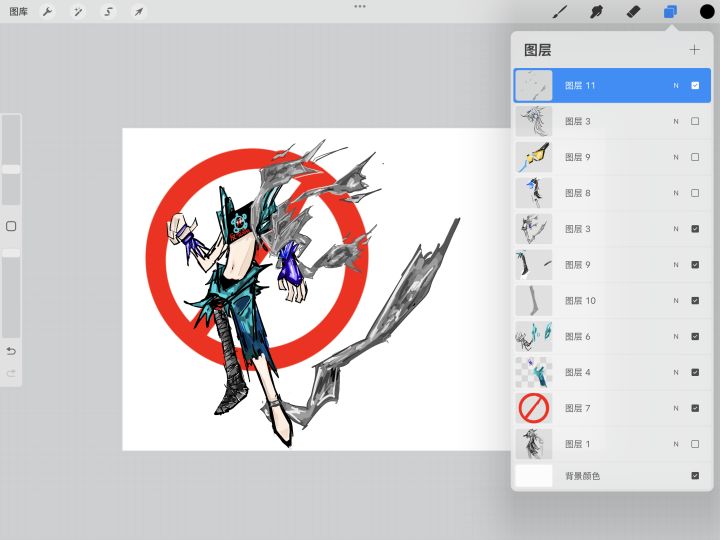
Task: Select the Smudge finger tool
Action: (x=597, y=12)
